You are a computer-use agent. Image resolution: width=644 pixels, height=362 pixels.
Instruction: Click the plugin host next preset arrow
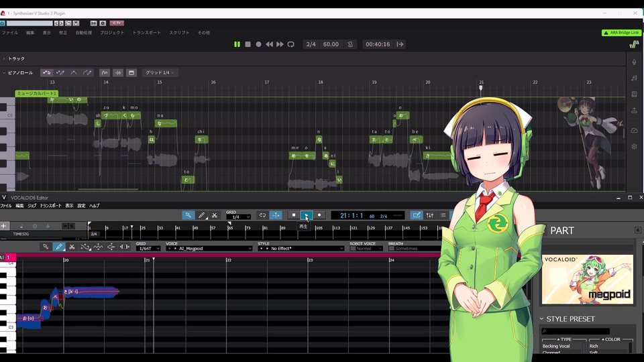pos(62,23)
